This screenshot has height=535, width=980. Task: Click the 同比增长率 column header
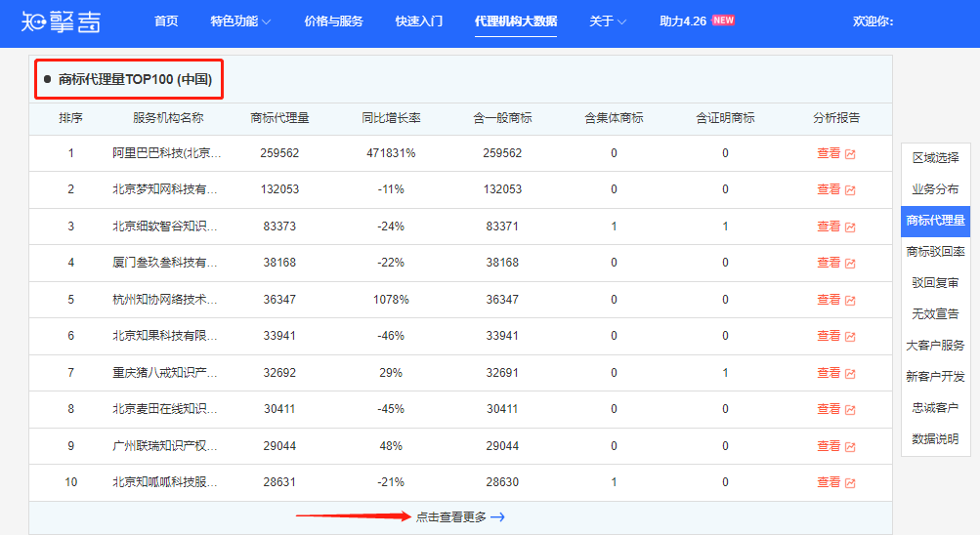click(x=391, y=118)
